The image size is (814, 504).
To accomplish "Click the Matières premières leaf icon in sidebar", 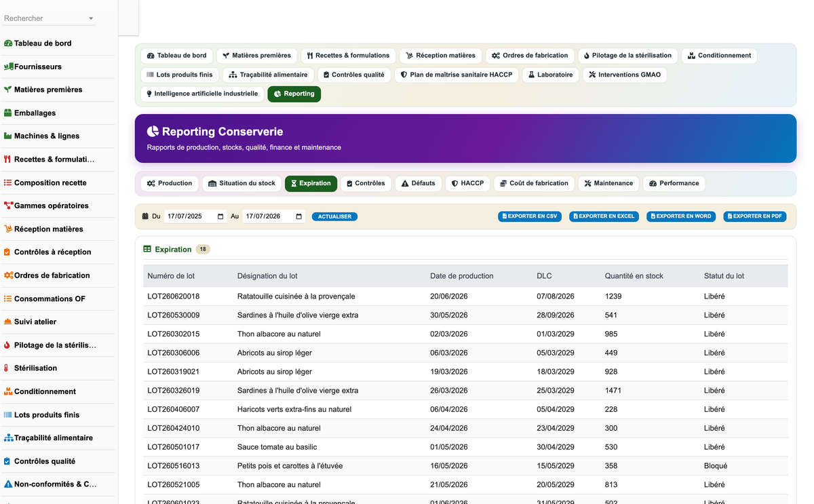I will [x=8, y=90].
